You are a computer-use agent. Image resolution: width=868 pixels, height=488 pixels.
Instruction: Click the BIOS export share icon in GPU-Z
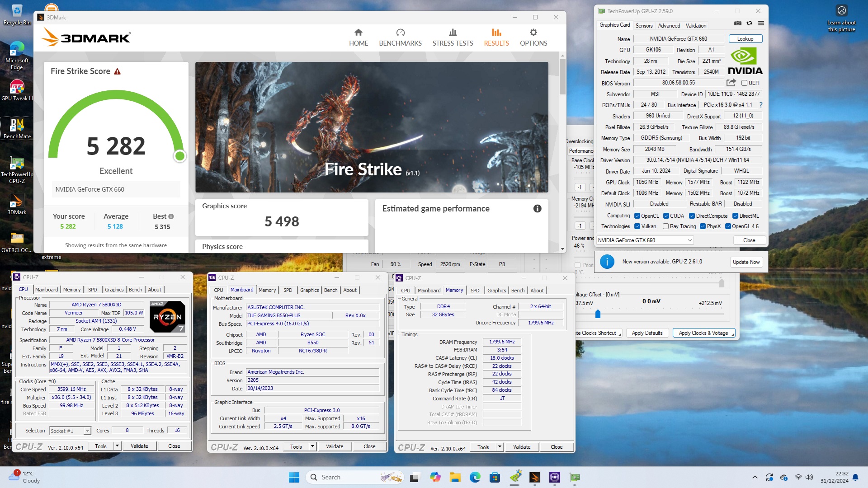(x=731, y=83)
